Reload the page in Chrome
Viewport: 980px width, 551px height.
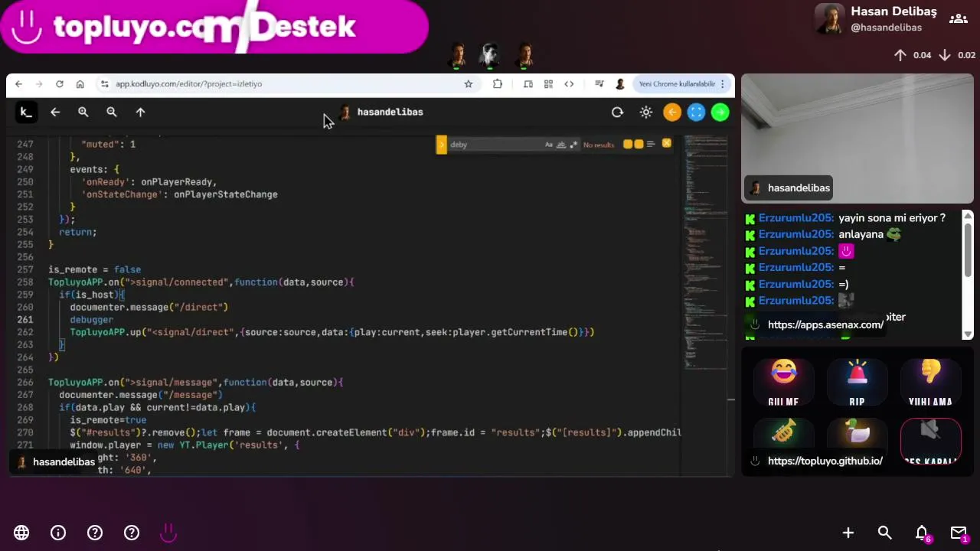tap(59, 84)
